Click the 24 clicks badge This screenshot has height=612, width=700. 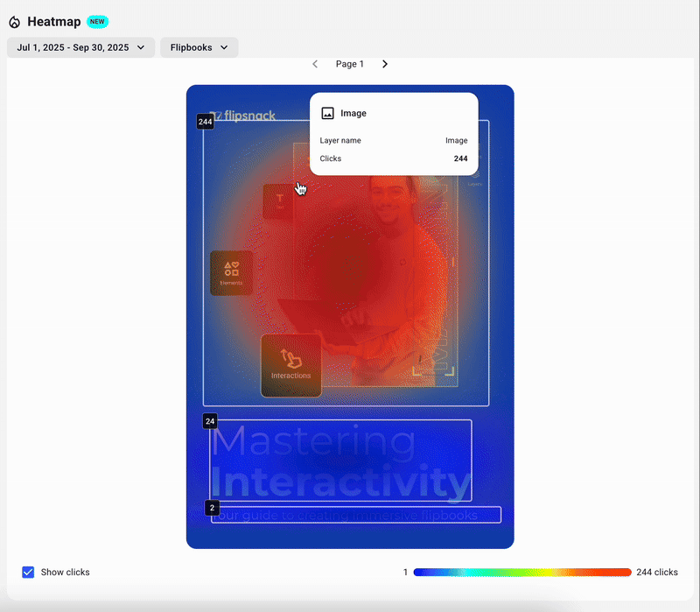210,421
